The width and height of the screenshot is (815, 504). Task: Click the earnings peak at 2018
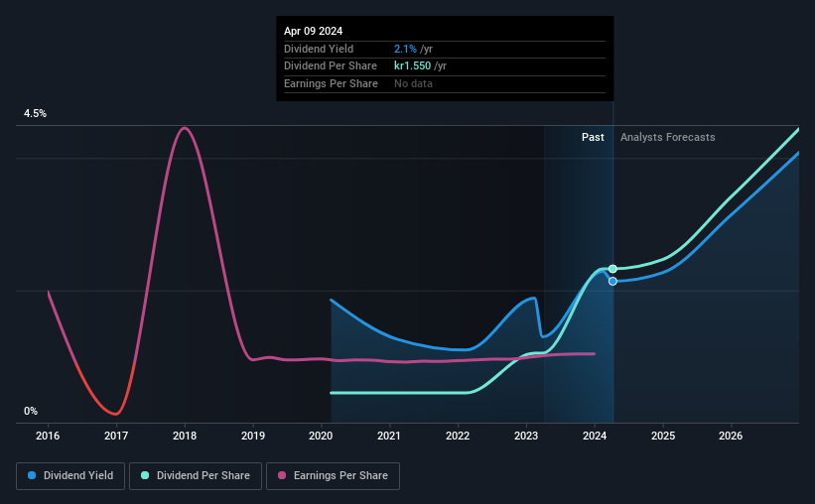pos(184,128)
